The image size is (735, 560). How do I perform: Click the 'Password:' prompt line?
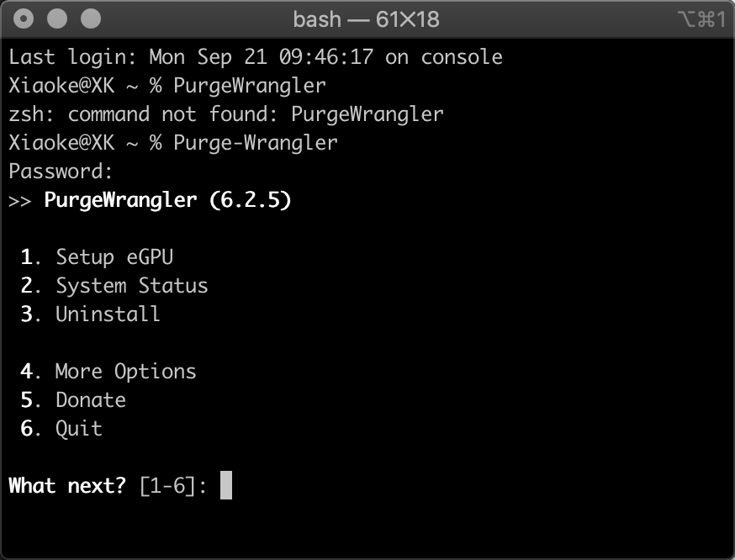pyautogui.click(x=61, y=172)
